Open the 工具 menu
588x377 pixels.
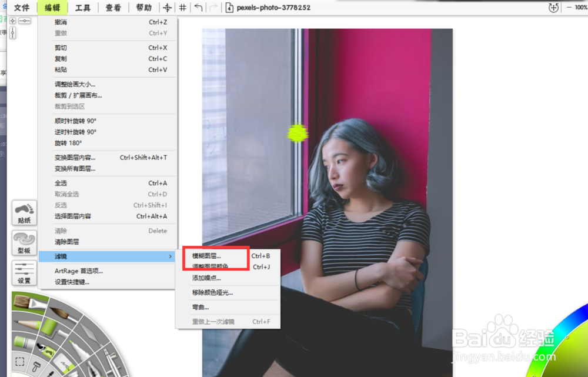[83, 8]
